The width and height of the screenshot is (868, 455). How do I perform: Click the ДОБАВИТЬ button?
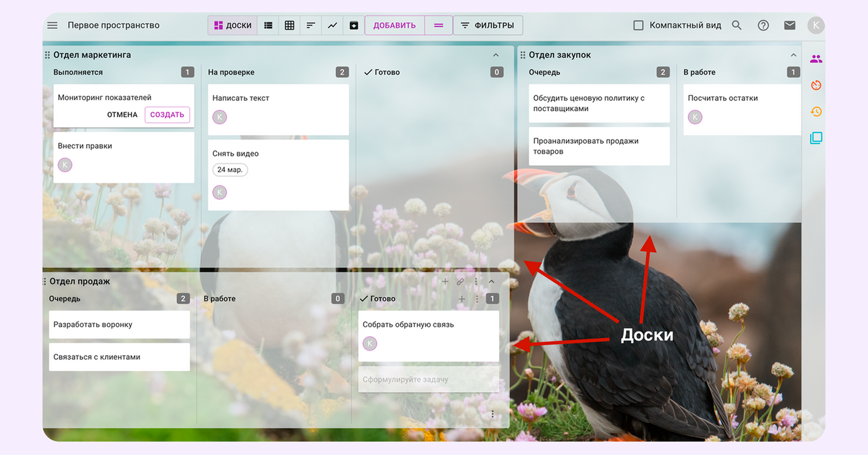click(395, 25)
